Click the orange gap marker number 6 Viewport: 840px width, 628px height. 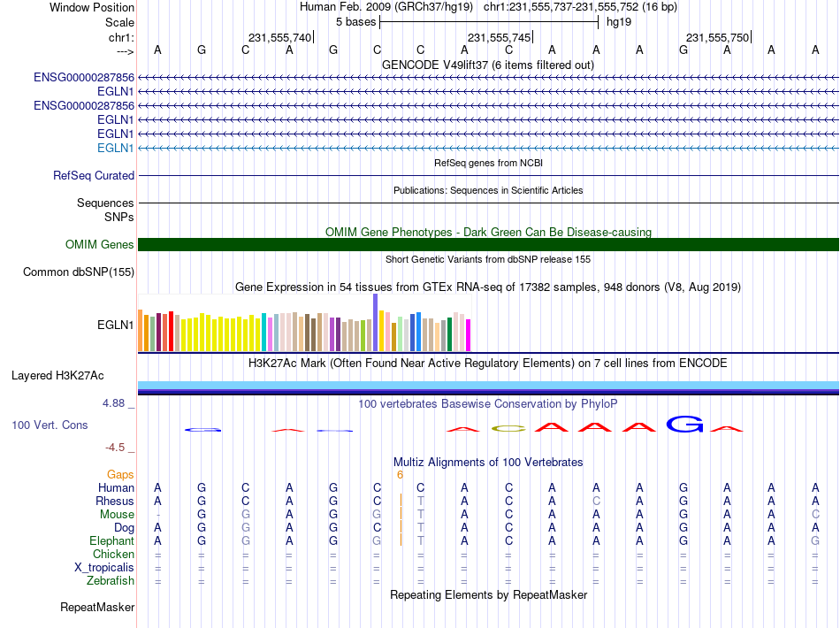(400, 475)
